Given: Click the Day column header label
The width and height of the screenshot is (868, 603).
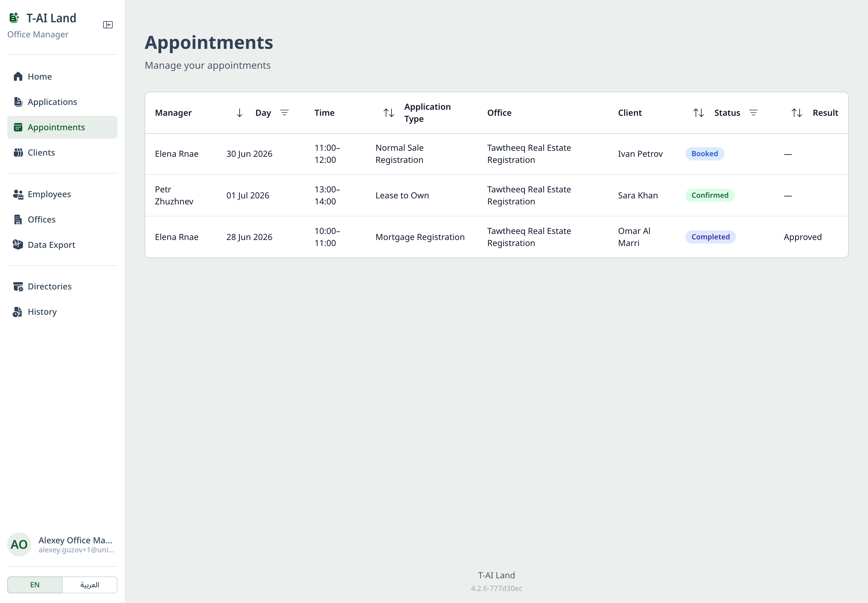Looking at the screenshot, I should 263,113.
